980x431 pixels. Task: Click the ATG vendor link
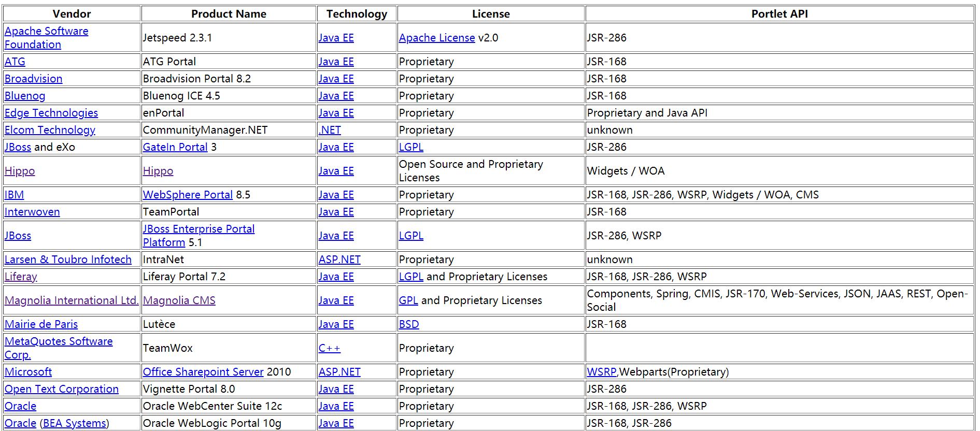coord(15,62)
